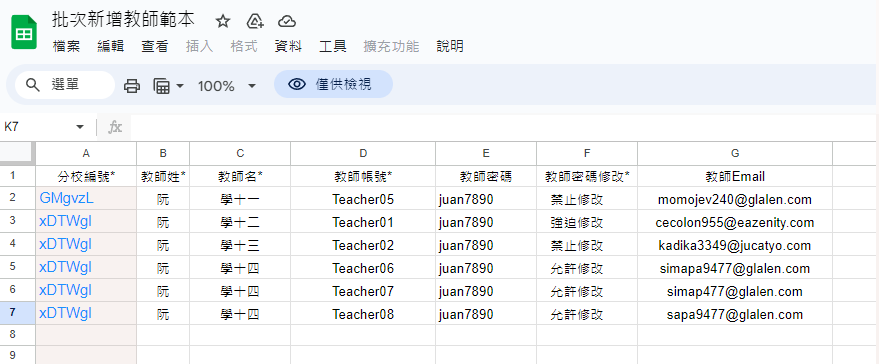
Task: Select column A header
Action: (x=86, y=153)
